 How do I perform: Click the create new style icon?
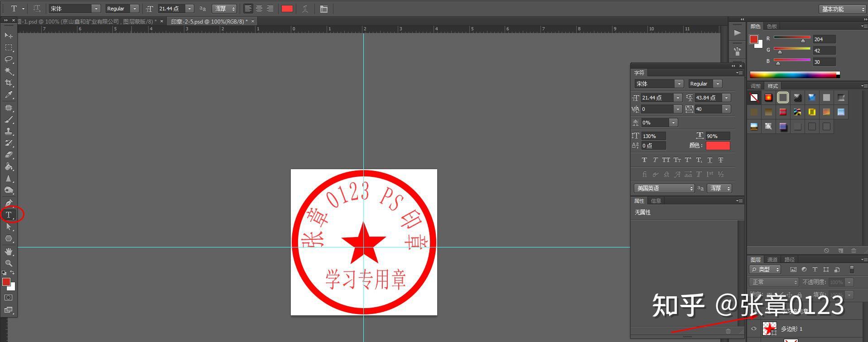pyautogui.click(x=841, y=251)
